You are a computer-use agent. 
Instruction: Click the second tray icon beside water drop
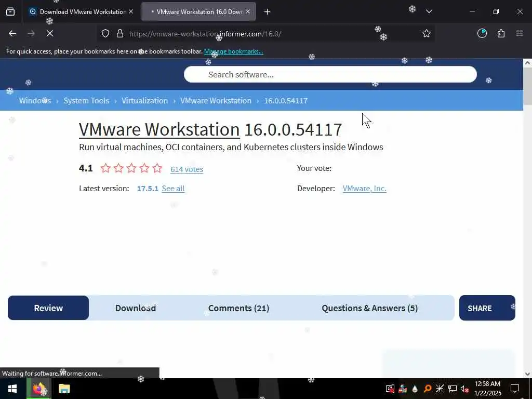[403, 389]
